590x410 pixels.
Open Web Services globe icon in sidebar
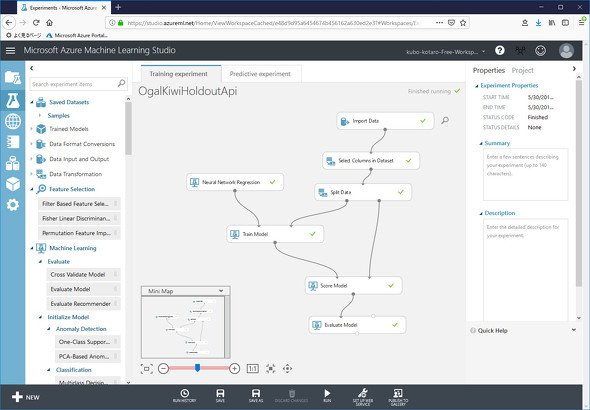point(12,121)
